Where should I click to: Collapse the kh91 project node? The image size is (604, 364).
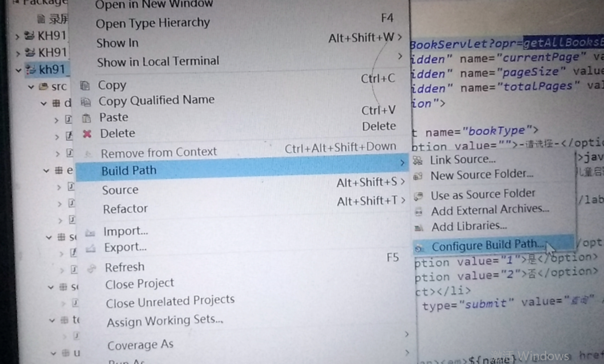pos(18,70)
